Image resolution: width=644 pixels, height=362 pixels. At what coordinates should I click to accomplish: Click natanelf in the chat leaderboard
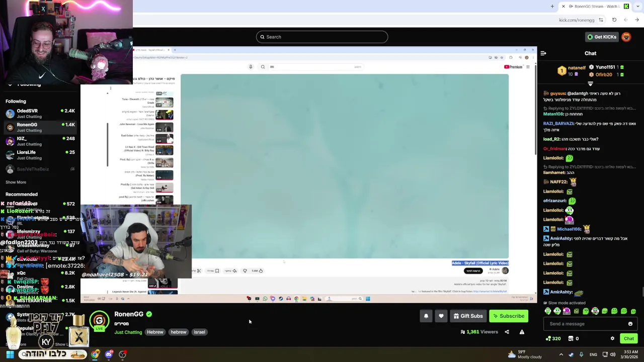[x=577, y=68]
